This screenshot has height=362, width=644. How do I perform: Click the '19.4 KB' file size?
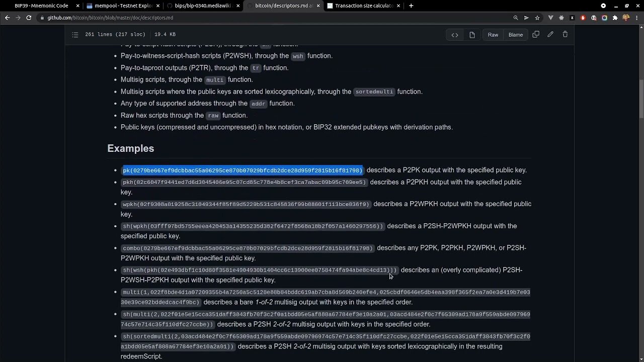[x=165, y=34]
